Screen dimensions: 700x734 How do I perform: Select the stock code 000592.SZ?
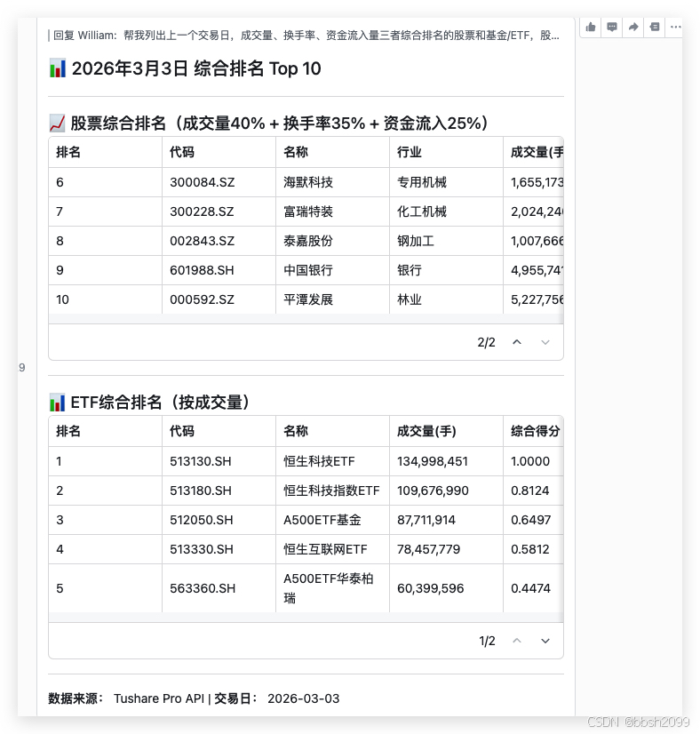click(x=202, y=299)
